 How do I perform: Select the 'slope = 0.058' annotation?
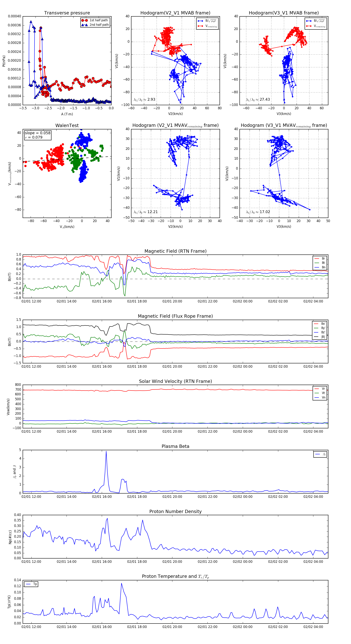[37, 133]
